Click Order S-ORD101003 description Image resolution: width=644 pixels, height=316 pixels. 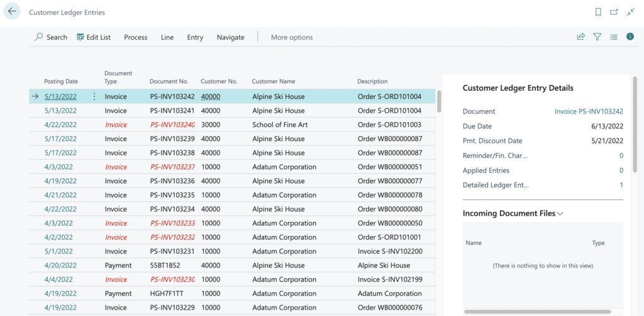tap(389, 125)
